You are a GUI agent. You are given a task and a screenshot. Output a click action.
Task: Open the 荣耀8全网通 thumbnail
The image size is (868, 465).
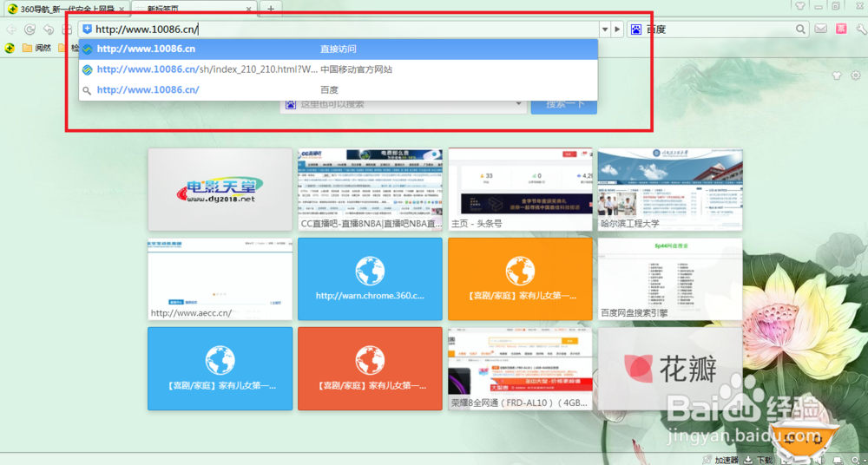point(520,369)
